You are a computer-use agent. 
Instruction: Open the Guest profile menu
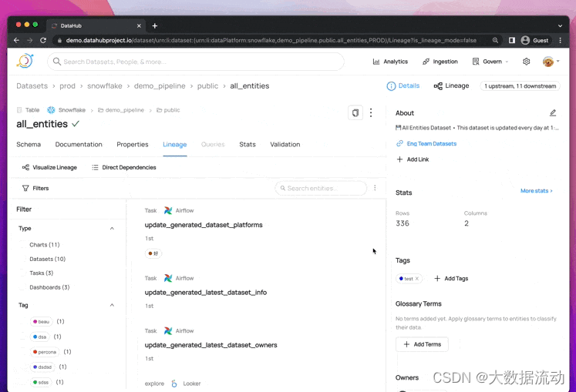tap(535, 40)
